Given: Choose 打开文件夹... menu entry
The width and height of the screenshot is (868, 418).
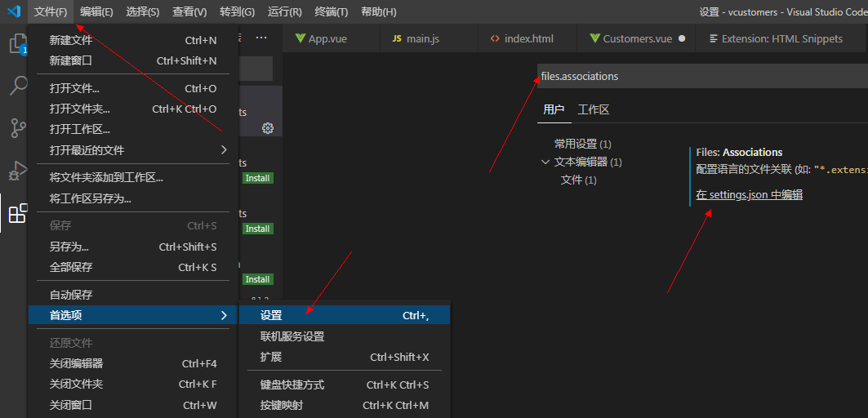Looking at the screenshot, I should tap(133, 109).
